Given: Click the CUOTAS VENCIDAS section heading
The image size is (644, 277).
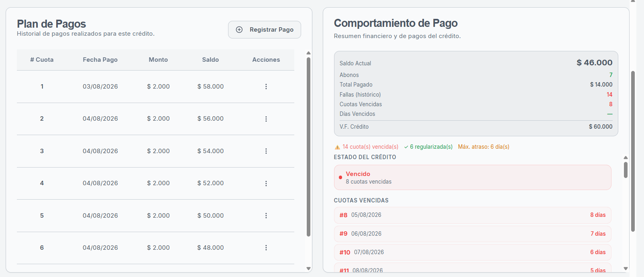Looking at the screenshot, I should (x=361, y=200).
